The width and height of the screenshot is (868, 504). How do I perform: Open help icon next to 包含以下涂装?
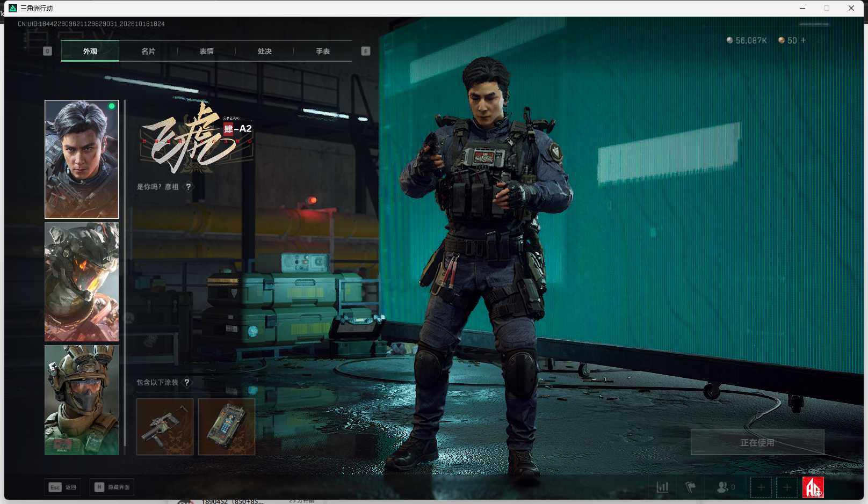pyautogui.click(x=186, y=382)
